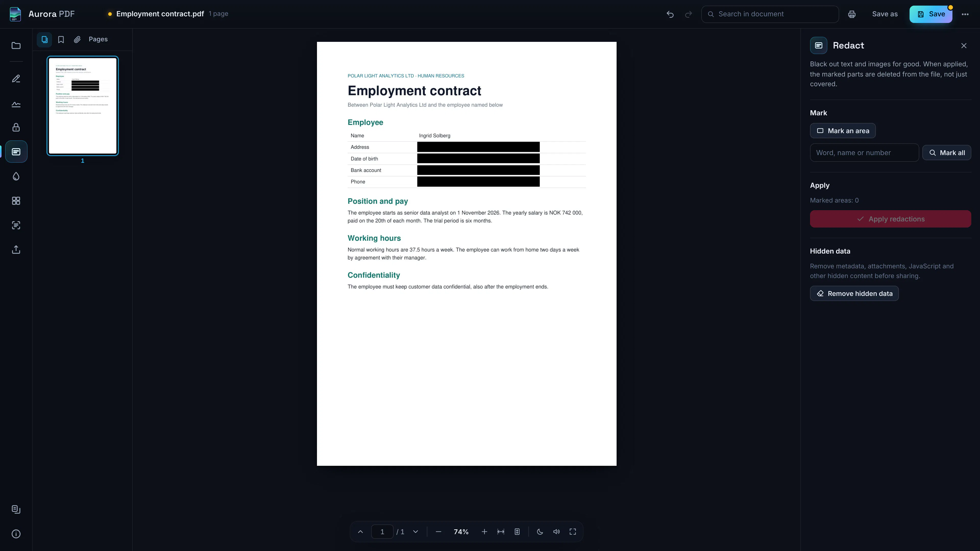Open the OCR text scan tool

[16, 225]
